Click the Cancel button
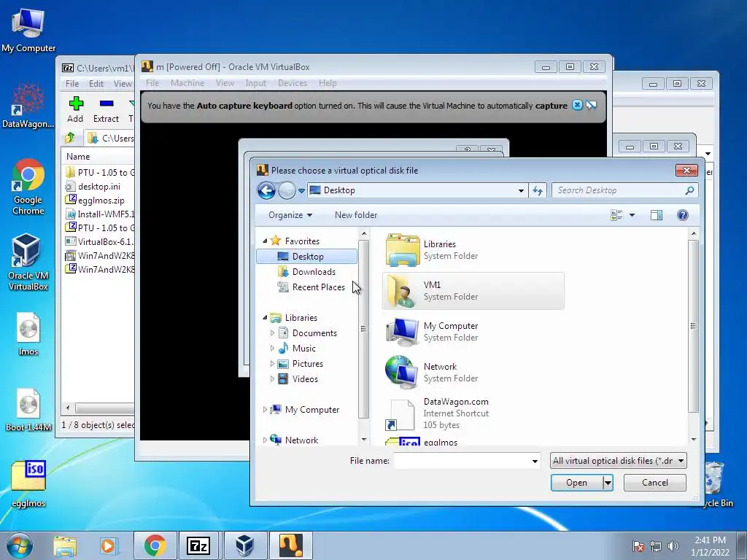Screen dimensions: 747x560 [x=654, y=483]
